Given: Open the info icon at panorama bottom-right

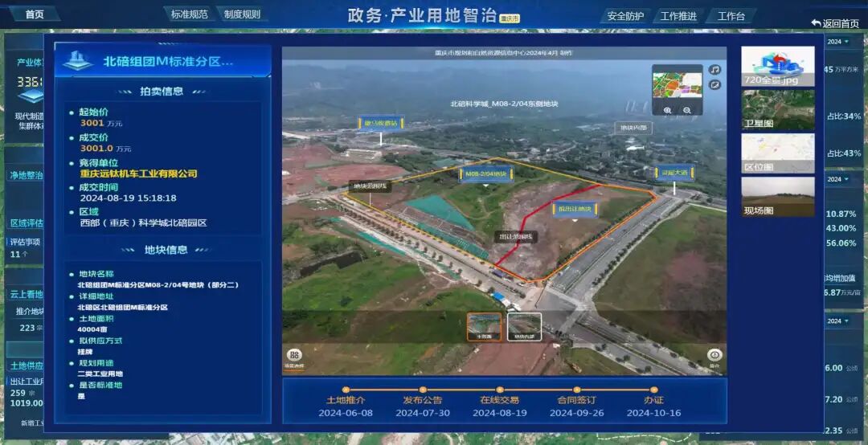Looking at the screenshot, I should coord(714,355).
